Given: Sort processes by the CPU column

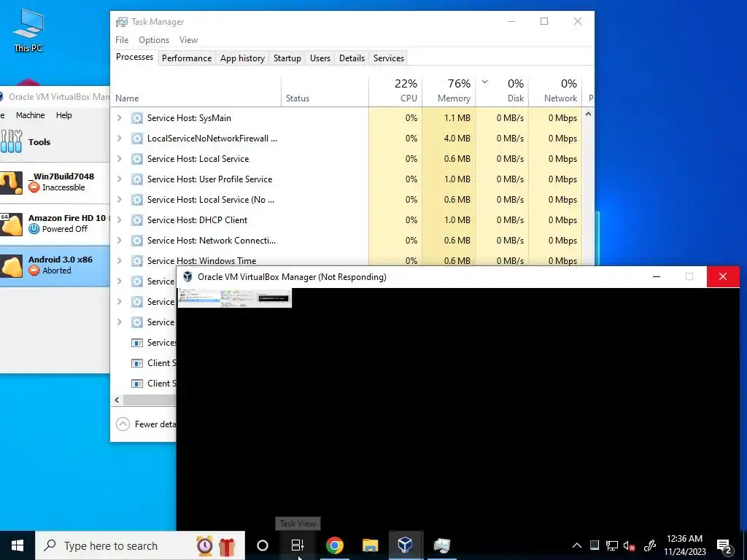Looking at the screenshot, I should coord(395,90).
